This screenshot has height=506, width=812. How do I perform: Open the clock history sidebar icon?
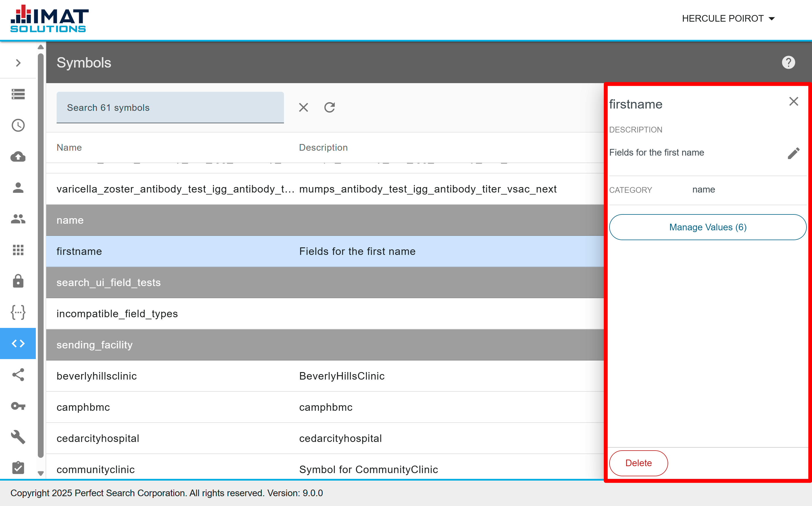[18, 126]
